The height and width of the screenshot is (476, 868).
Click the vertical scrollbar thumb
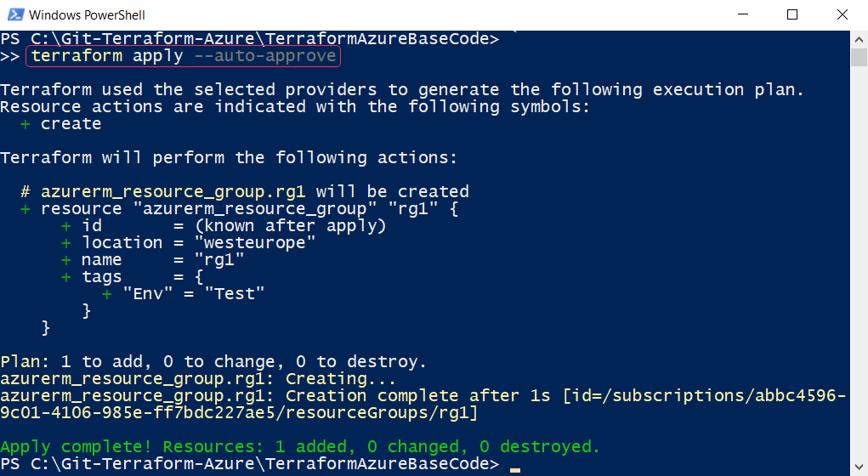859,56
